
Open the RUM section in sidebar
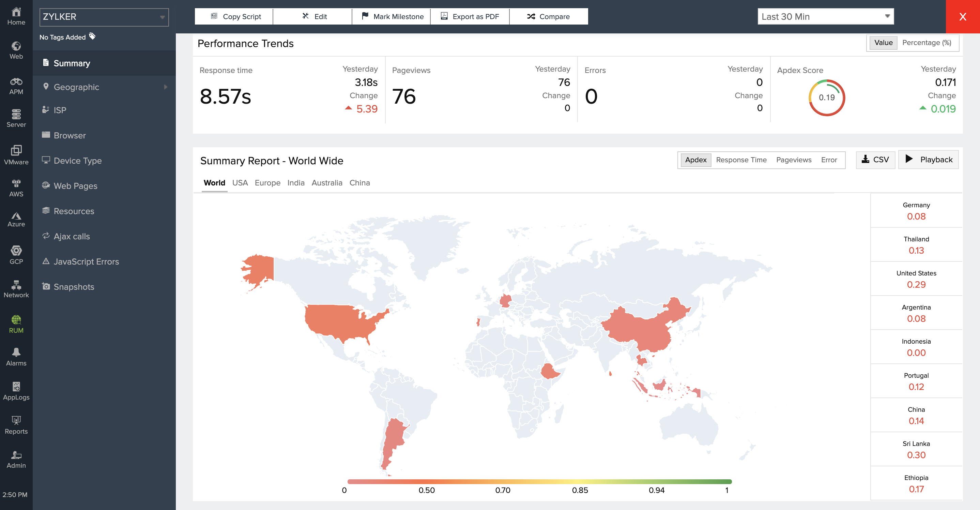[16, 324]
